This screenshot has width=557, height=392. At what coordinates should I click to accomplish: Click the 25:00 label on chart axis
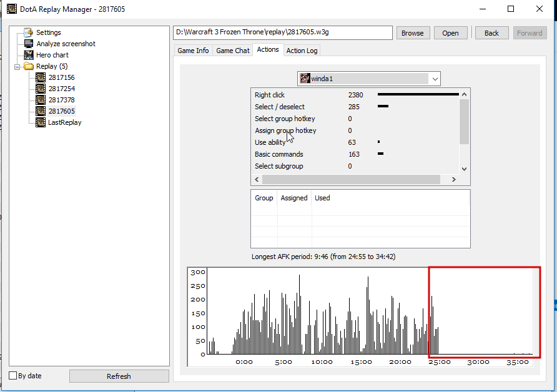(440, 362)
